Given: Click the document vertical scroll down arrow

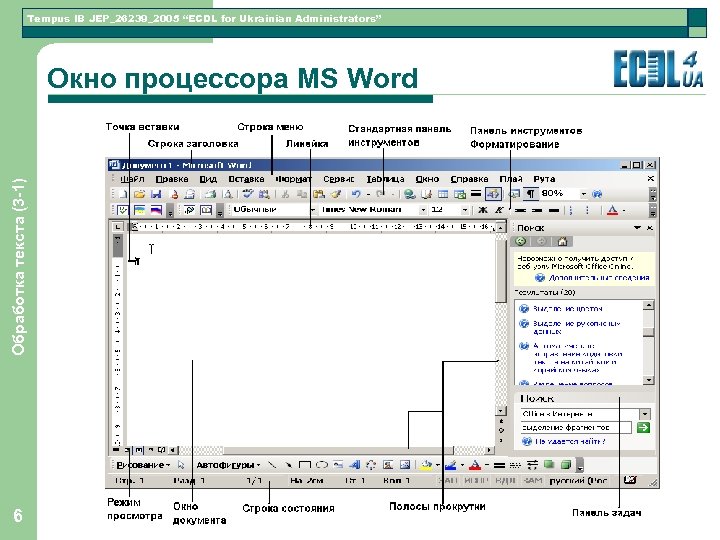Looking at the screenshot, I should point(501,411).
